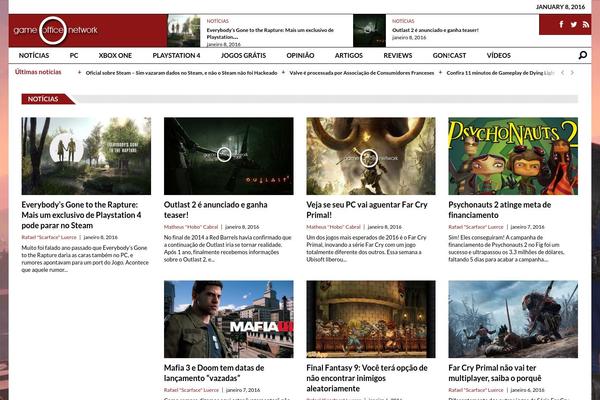This screenshot has height=400, width=600.
Task: Click author Rafael Luerce under Mafia 3 article
Action: click(x=191, y=390)
